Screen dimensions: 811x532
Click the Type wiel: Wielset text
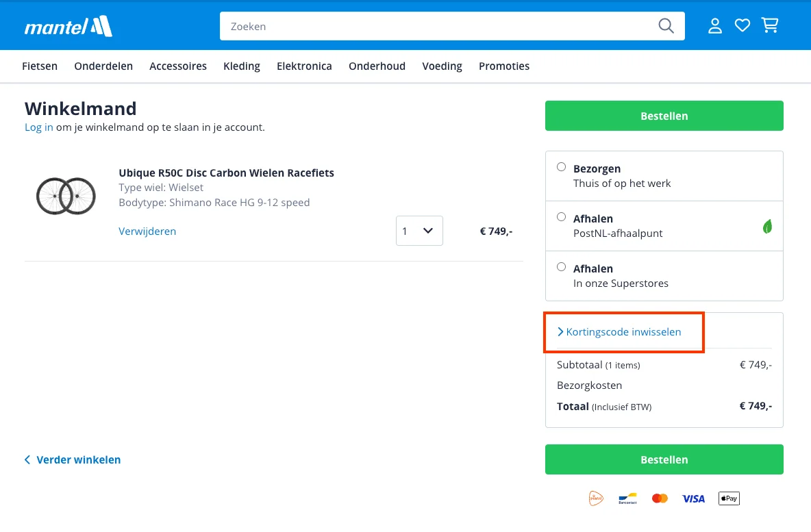point(161,187)
